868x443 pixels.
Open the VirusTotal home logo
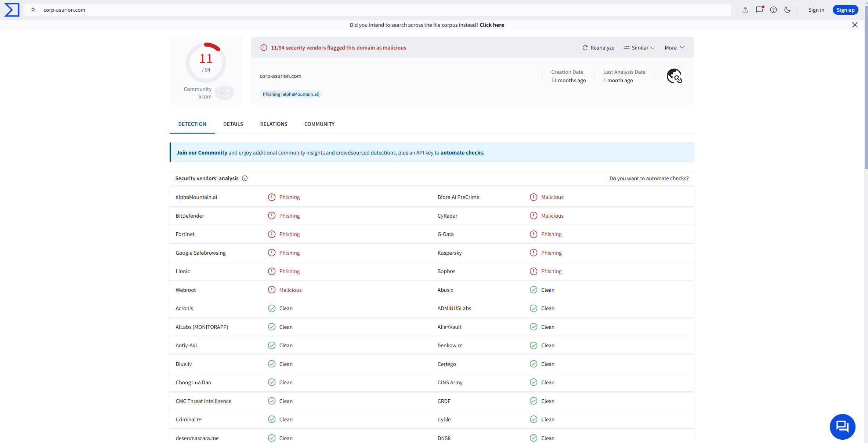[12, 10]
